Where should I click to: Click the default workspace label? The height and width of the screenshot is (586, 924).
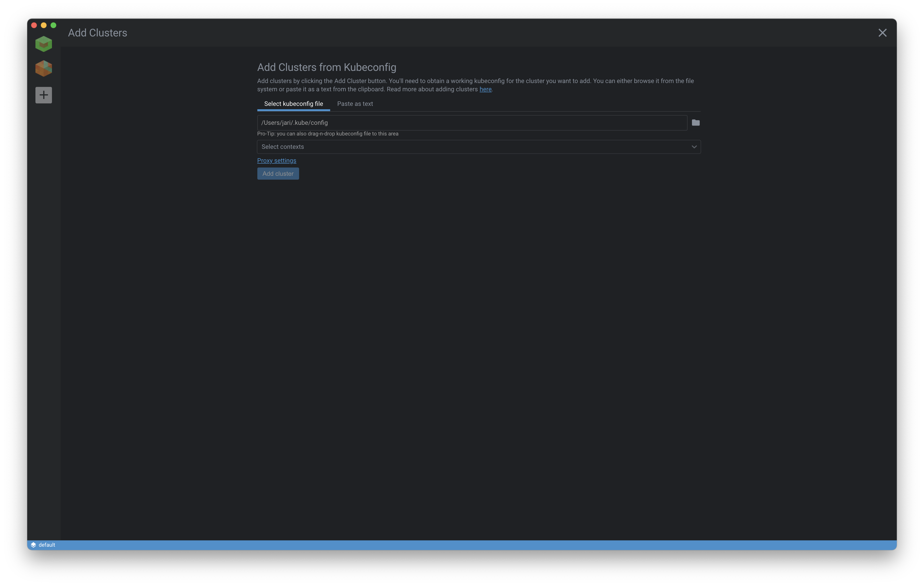pos(47,544)
